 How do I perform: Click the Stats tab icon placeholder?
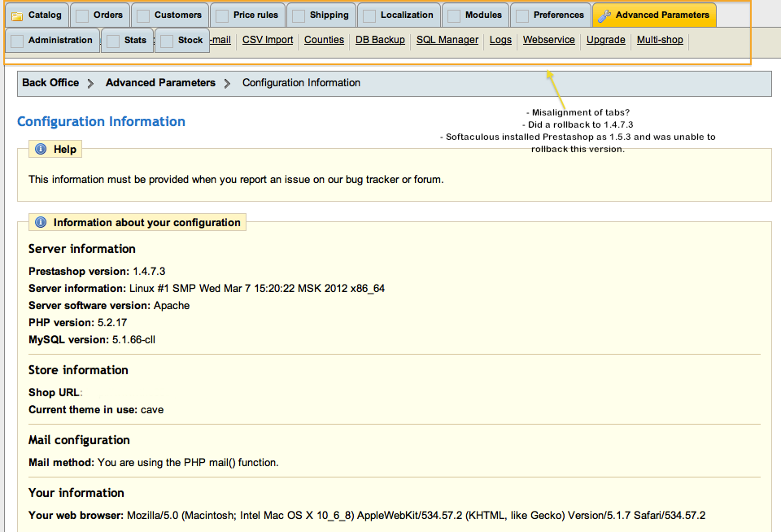[x=113, y=41]
